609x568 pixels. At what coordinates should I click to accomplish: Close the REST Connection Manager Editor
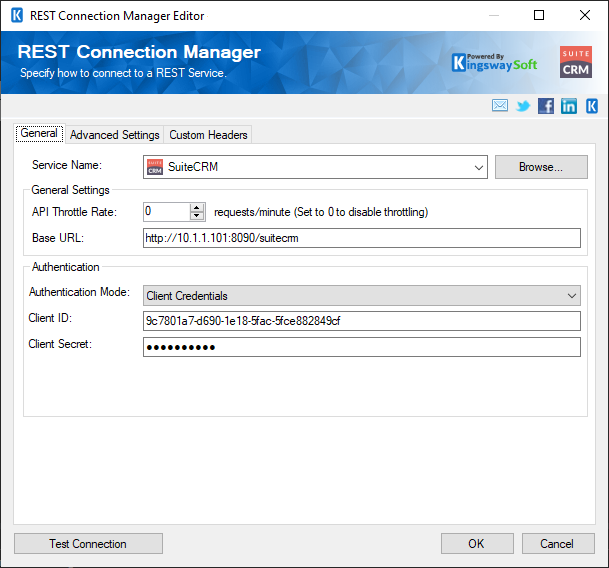[585, 16]
